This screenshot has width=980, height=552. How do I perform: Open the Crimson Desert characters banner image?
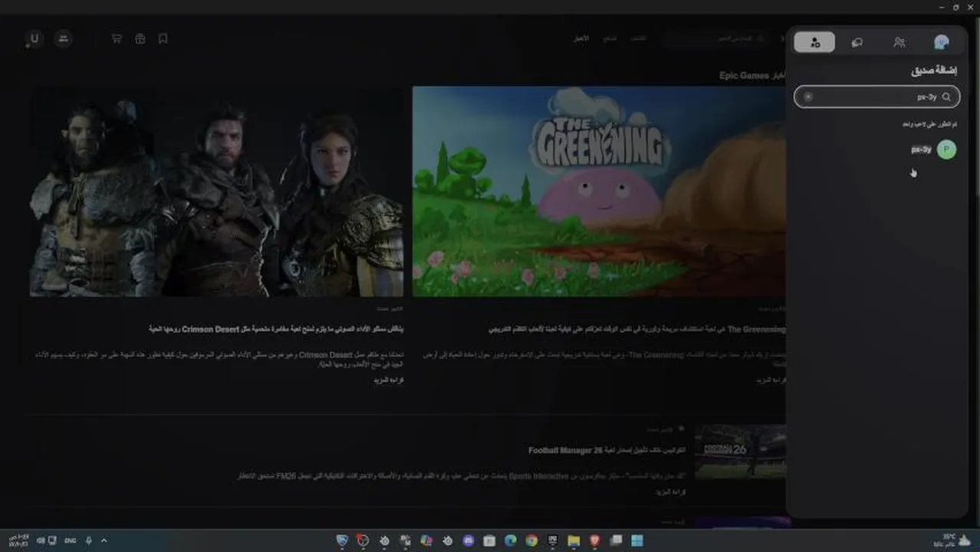pyautogui.click(x=216, y=191)
